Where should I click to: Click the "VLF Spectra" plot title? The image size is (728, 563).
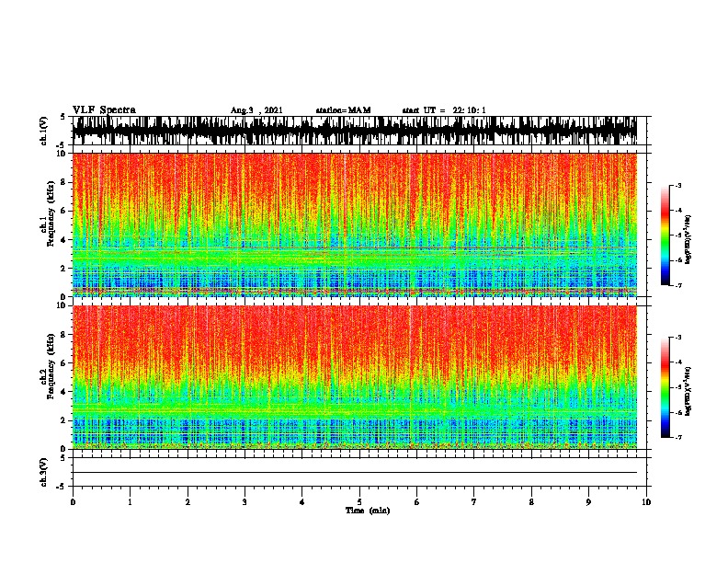104,110
